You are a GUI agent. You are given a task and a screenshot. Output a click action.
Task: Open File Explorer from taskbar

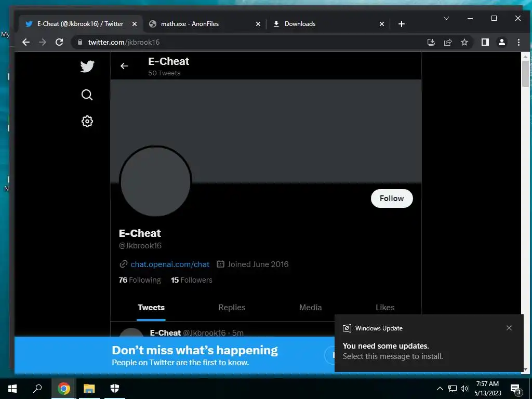click(89, 389)
